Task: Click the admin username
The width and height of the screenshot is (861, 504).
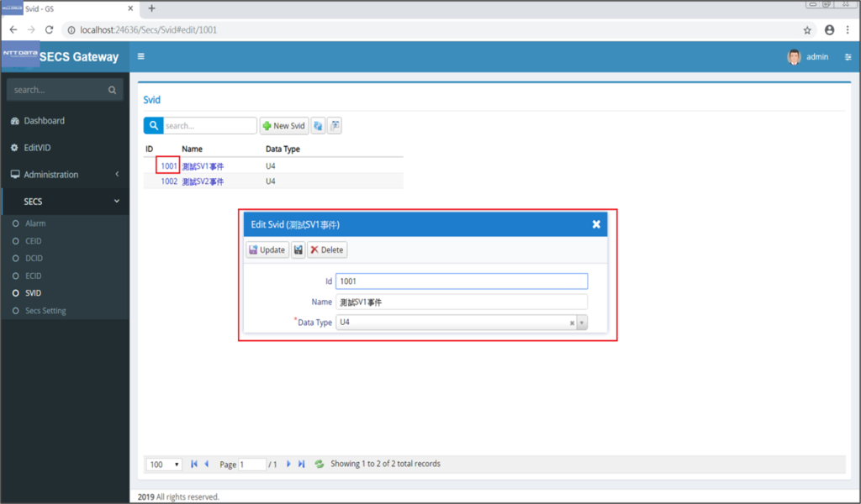Action: (x=817, y=57)
